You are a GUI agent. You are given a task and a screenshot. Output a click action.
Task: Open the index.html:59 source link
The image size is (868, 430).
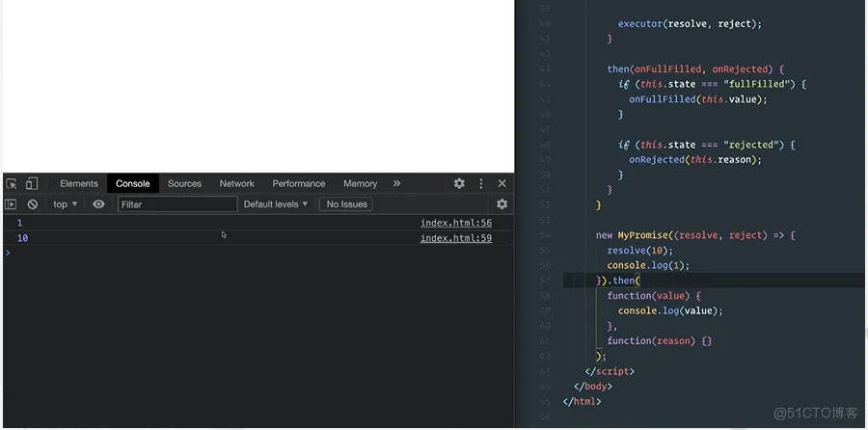[455, 238]
